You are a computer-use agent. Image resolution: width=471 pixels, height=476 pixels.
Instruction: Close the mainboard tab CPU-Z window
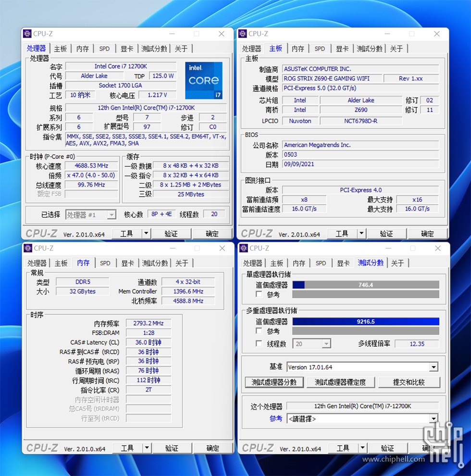(437, 34)
